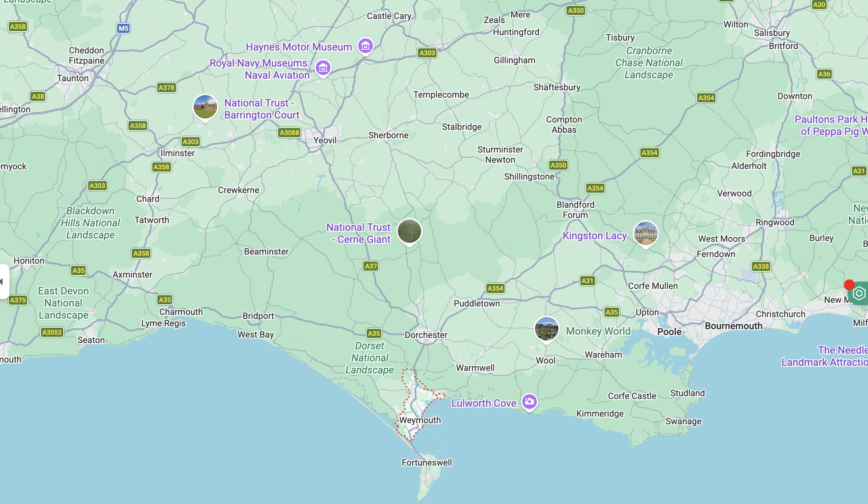This screenshot has height=504, width=868.
Task: Click the Blandford Forum town label
Action: [576, 210]
